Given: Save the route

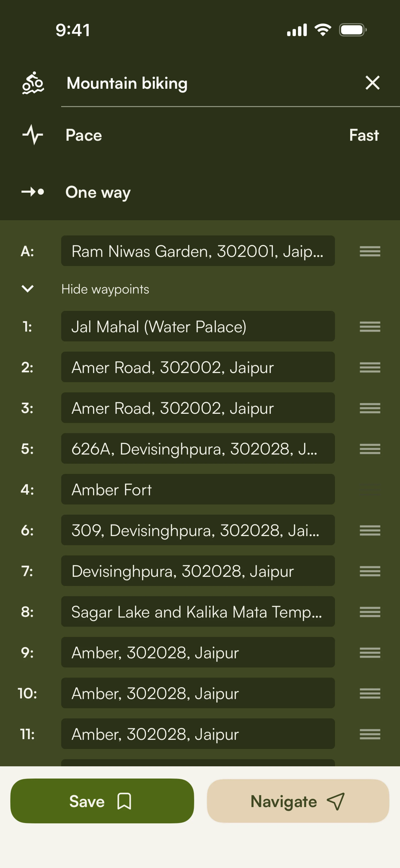Looking at the screenshot, I should point(102,801).
